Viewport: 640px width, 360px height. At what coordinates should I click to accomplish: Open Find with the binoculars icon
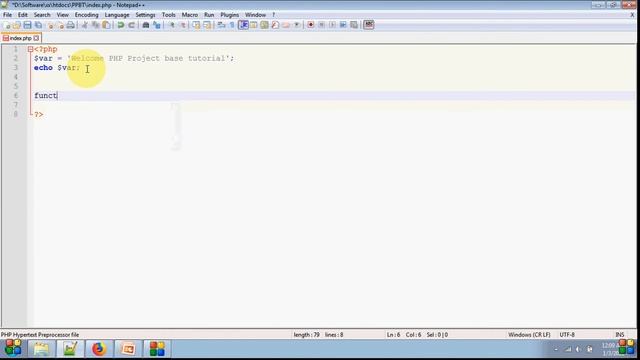pos(145,25)
